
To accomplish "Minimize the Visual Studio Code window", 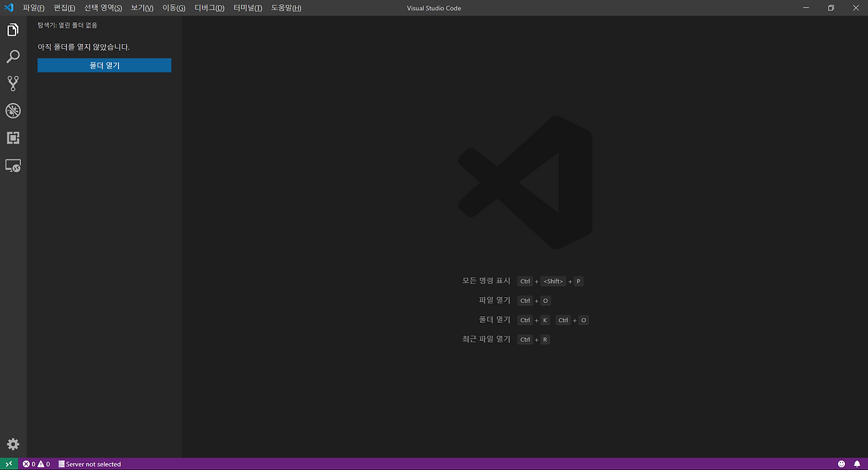I will tap(806, 8).
